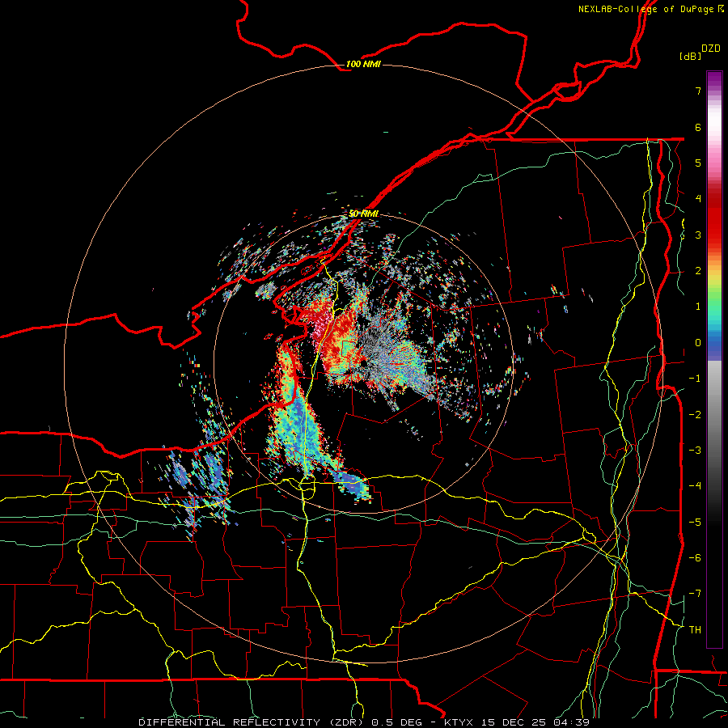
Task: Select the 0 tick on the legend
Action: coord(698,343)
